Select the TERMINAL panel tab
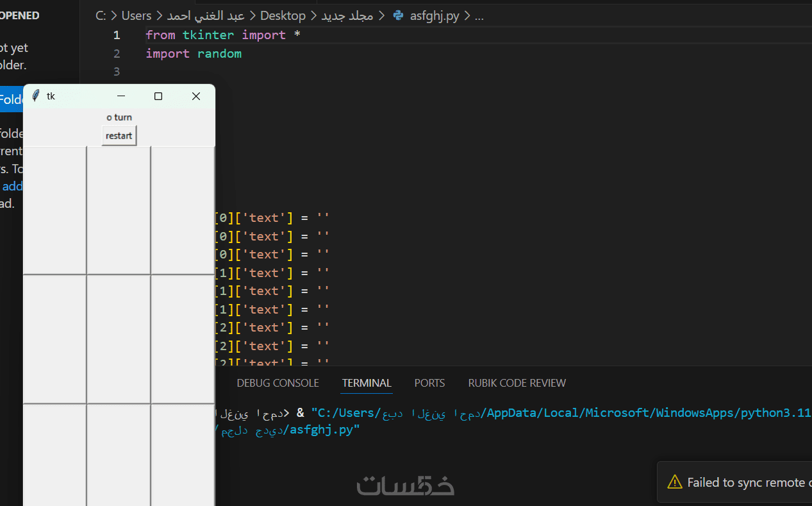 367,383
